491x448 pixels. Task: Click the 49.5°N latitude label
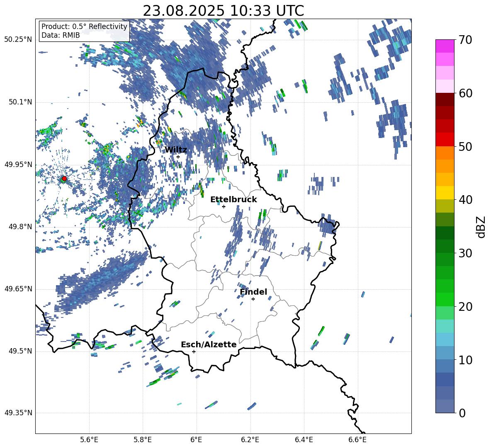(20, 351)
